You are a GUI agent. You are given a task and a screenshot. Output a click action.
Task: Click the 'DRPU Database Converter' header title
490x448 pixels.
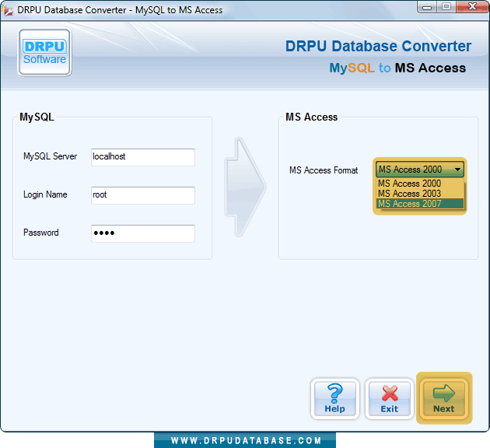378,46
